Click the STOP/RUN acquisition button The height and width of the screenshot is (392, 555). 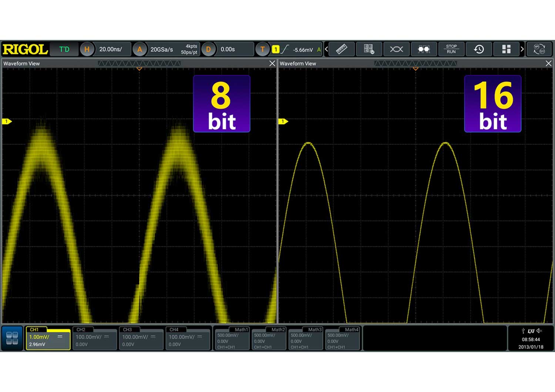click(x=451, y=49)
